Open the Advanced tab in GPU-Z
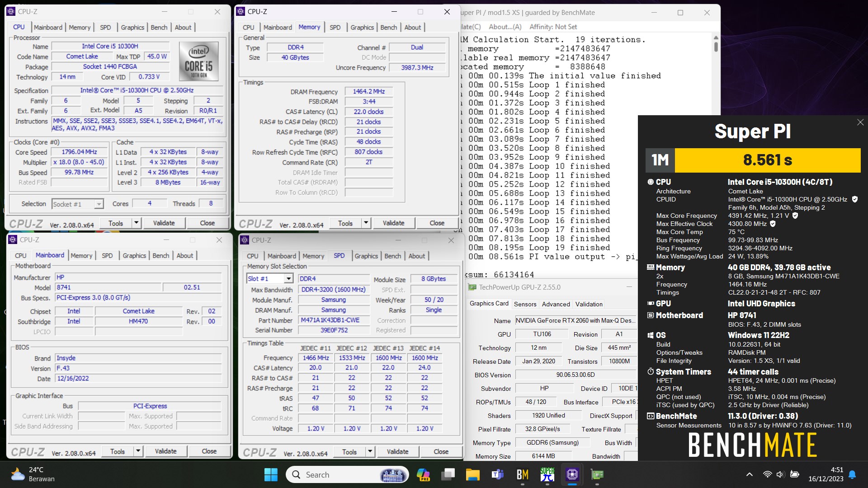Image resolution: width=868 pixels, height=488 pixels. pyautogui.click(x=556, y=304)
